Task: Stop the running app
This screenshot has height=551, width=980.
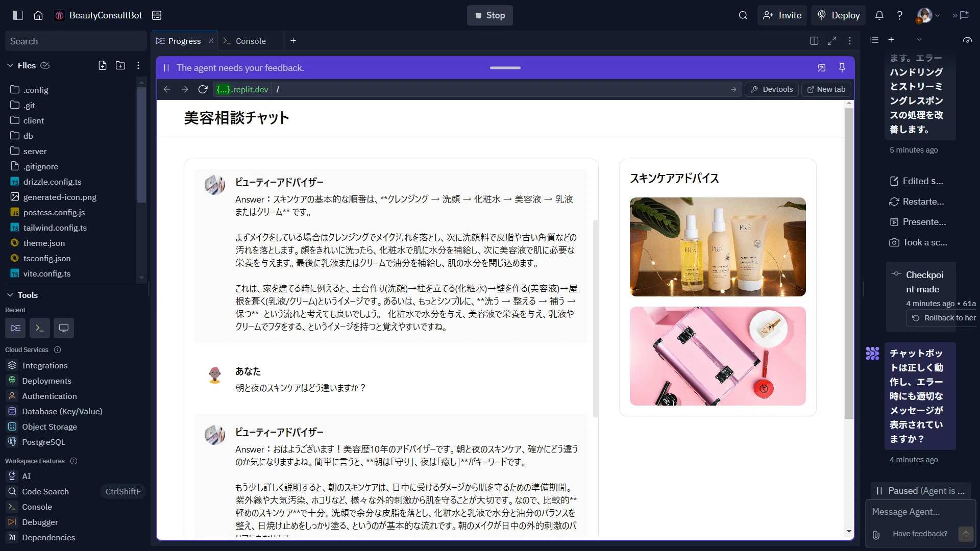Action: tap(489, 15)
